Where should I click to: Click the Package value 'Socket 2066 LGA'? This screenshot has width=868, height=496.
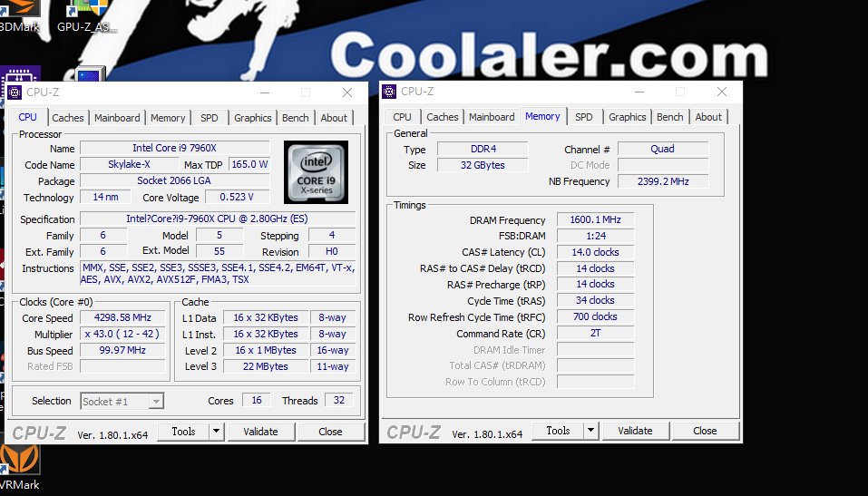[x=175, y=180]
